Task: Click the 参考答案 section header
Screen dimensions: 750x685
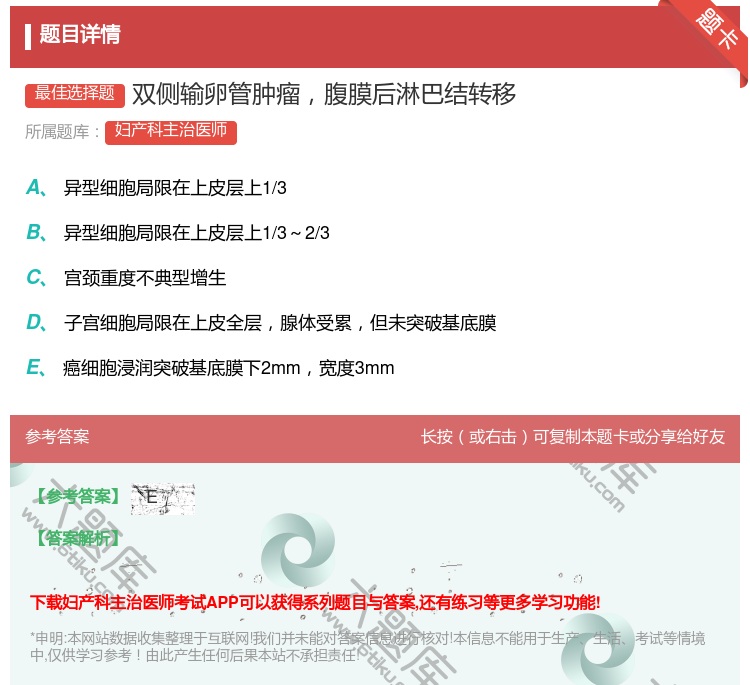Action: tap(57, 437)
